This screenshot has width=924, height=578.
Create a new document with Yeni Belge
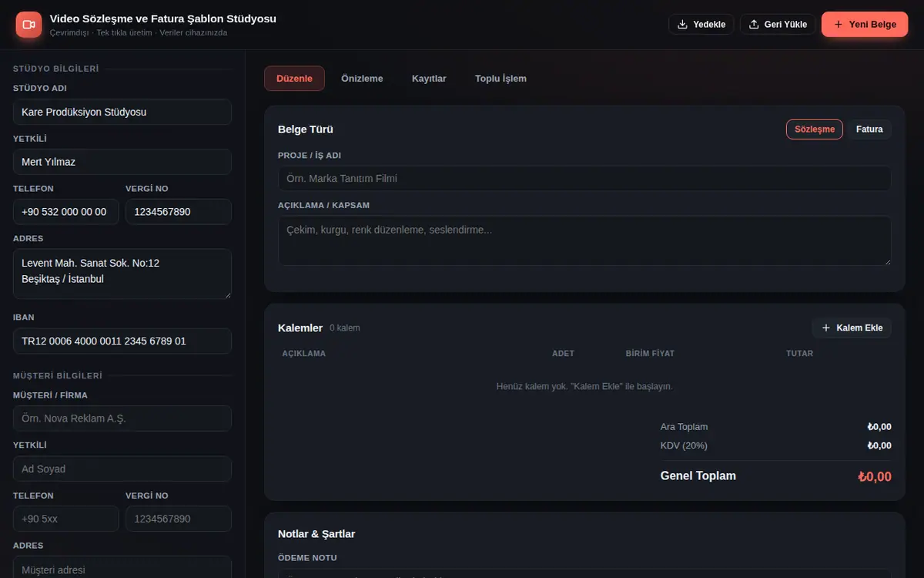tap(865, 25)
